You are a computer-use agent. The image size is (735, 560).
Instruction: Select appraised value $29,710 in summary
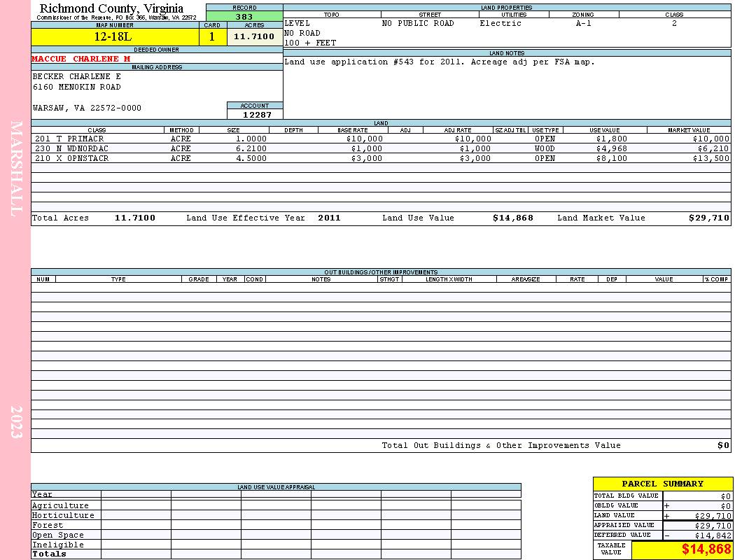pyautogui.click(x=713, y=526)
